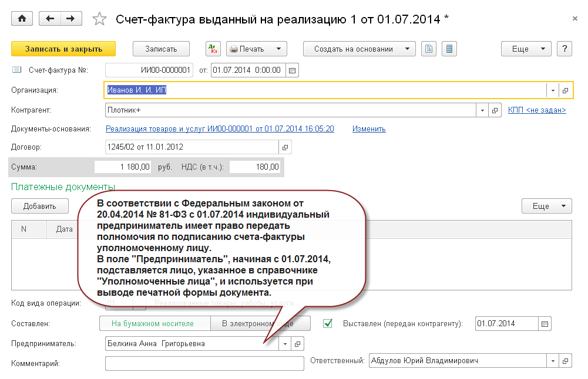Navigate back with the left arrow
Viewport: 588px width, 379px height.
click(50, 19)
